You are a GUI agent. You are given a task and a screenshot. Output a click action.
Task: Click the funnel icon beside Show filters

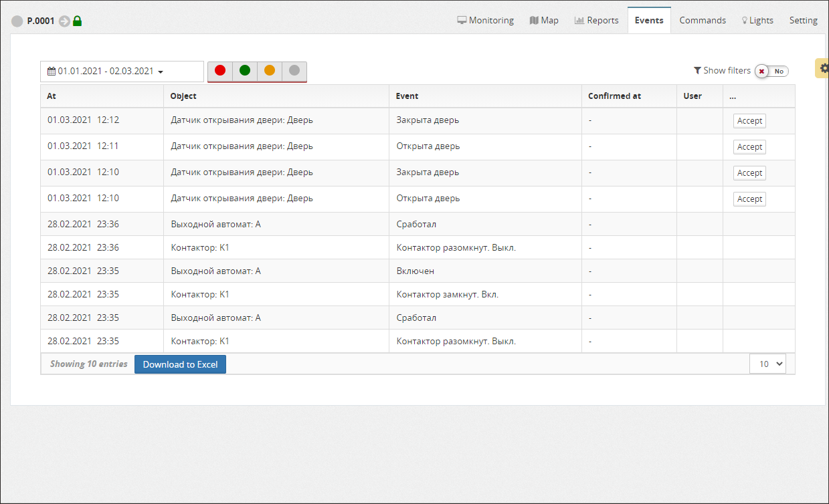(x=697, y=70)
